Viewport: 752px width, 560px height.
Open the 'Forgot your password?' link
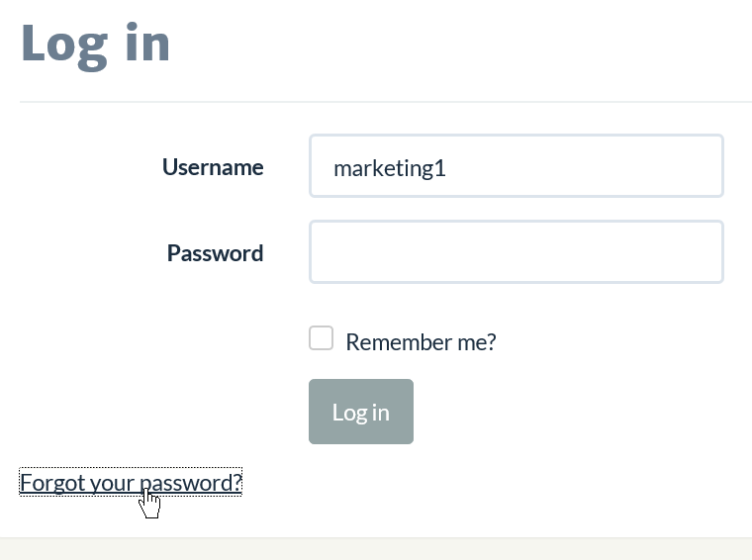click(131, 482)
